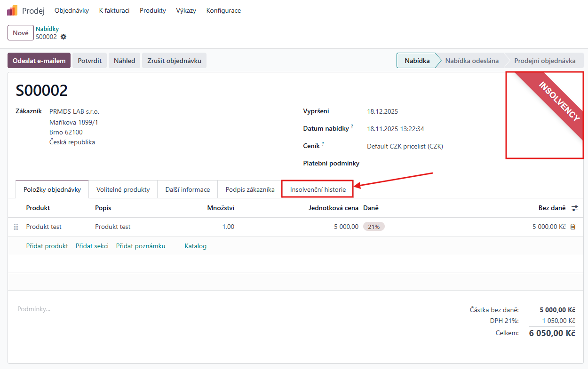This screenshot has height=369, width=588.
Task: Click the 21% tax tag
Action: [x=373, y=227]
